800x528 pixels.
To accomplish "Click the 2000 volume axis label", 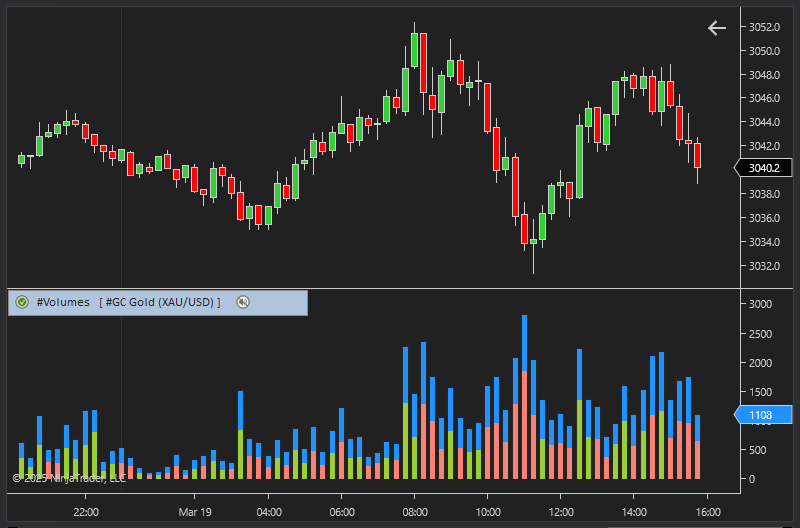I will [760, 363].
